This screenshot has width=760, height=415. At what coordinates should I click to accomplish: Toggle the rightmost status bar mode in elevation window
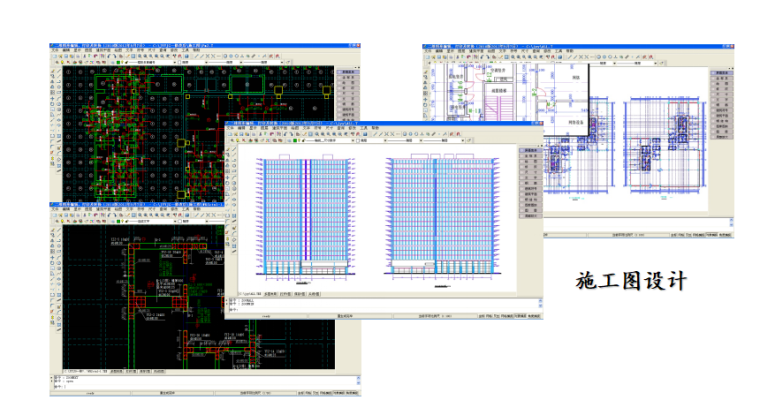point(536,316)
